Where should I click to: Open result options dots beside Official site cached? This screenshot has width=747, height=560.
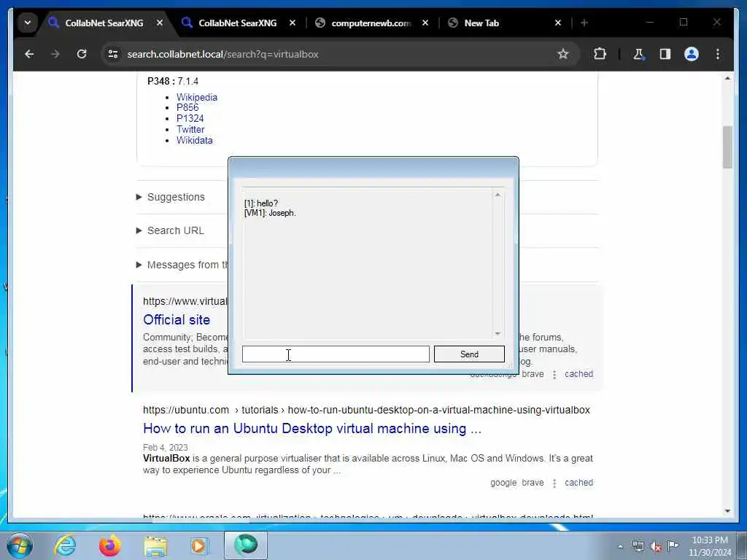click(554, 375)
